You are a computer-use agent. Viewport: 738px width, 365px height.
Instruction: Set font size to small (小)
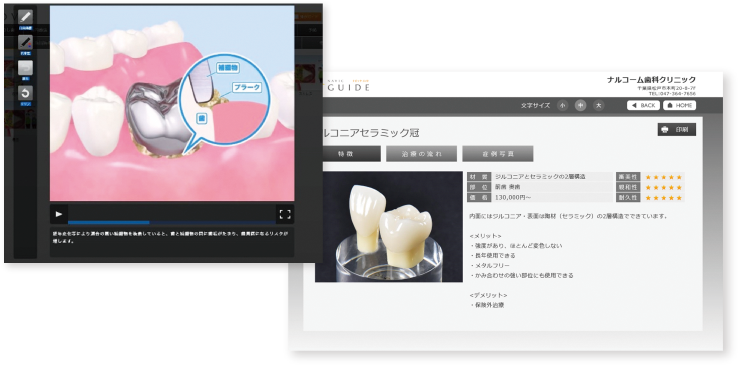click(562, 105)
